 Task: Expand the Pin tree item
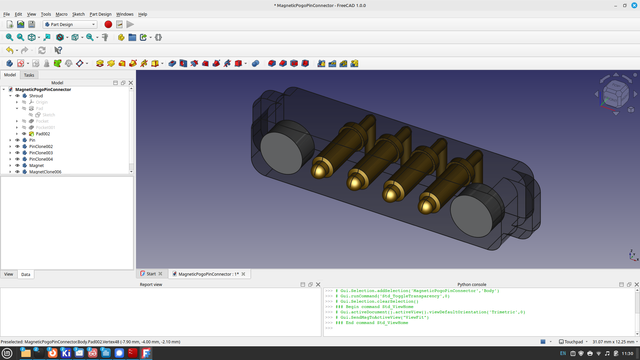11,140
